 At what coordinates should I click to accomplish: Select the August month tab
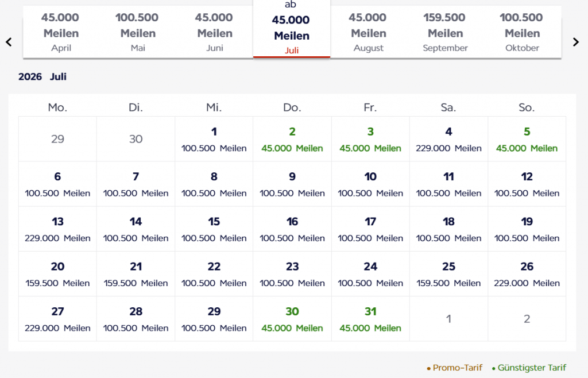pyautogui.click(x=368, y=33)
